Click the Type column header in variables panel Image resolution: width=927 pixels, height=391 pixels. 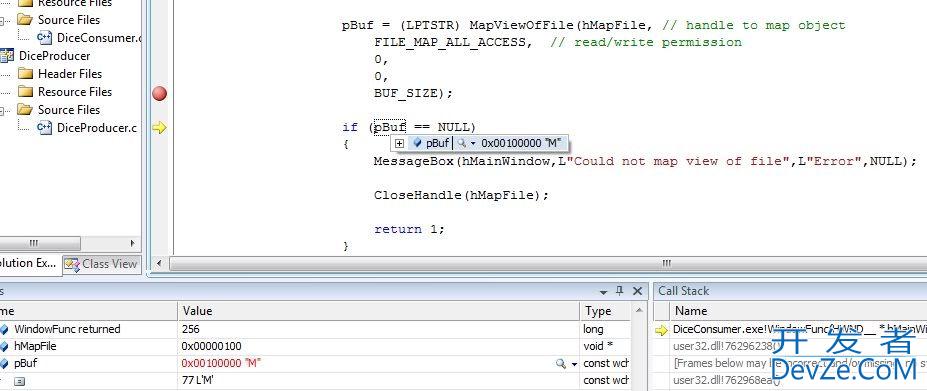click(606, 311)
